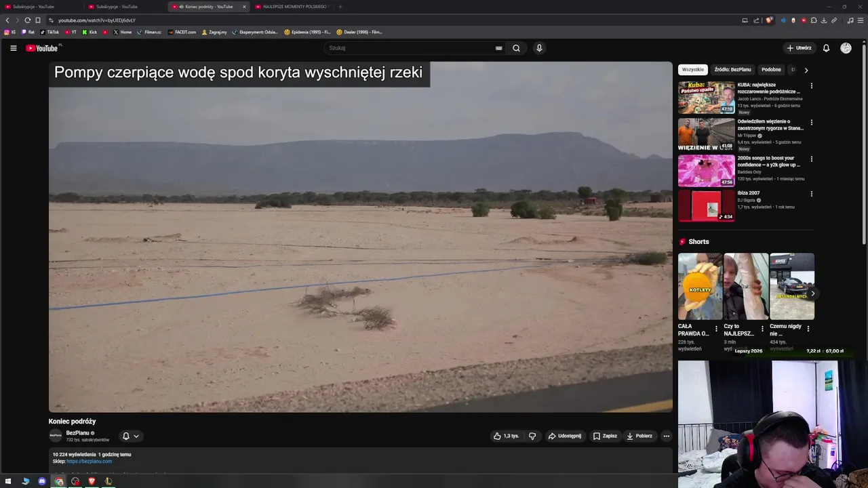The image size is (868, 488).
Task: Open the Ibiza 2007 thumbnail
Action: tap(707, 205)
